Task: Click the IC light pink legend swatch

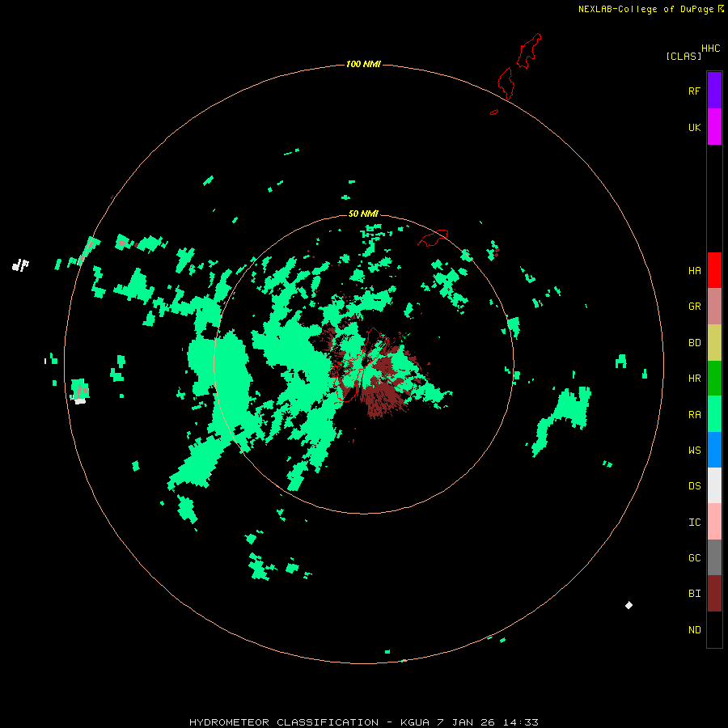Action: [714, 522]
